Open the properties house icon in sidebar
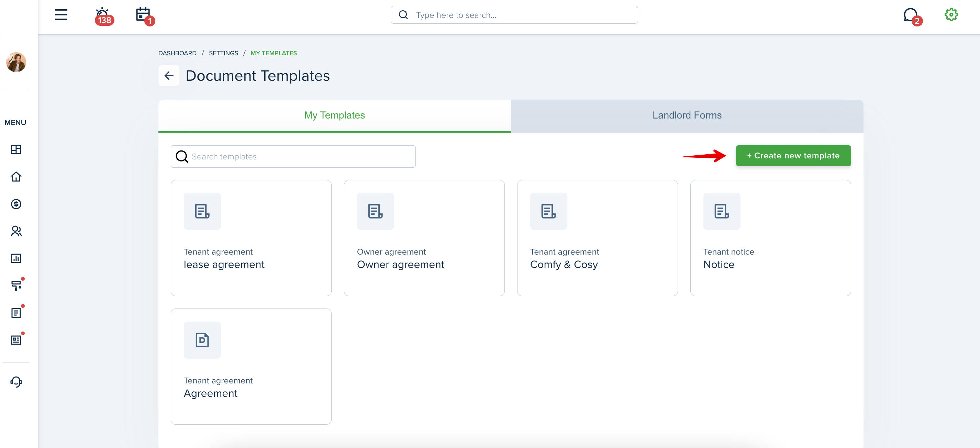Viewport: 980px width, 448px height. pyautogui.click(x=16, y=177)
